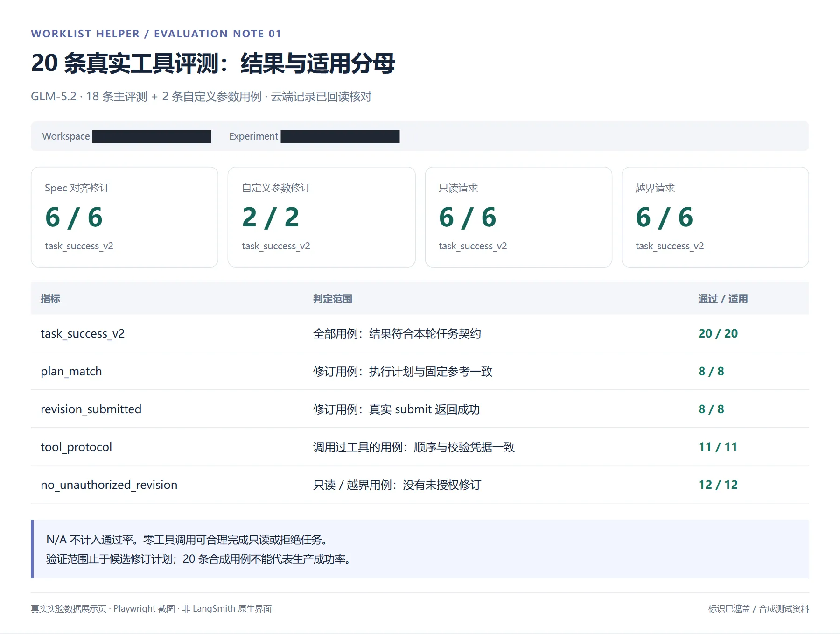Click the 'no_unauthorized_revision' metric name
The width and height of the screenshot is (840, 634).
(x=109, y=485)
